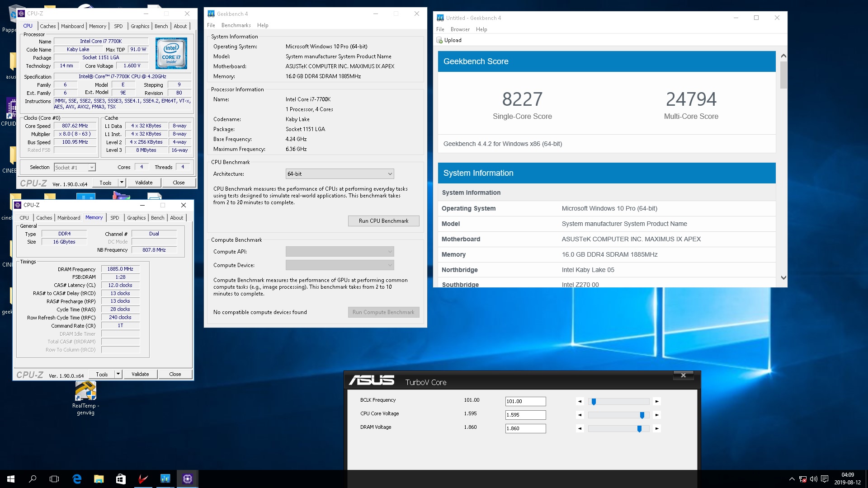Image resolution: width=868 pixels, height=488 pixels.
Task: Open Browser menu in Untitled Geekbench window
Action: pos(460,29)
